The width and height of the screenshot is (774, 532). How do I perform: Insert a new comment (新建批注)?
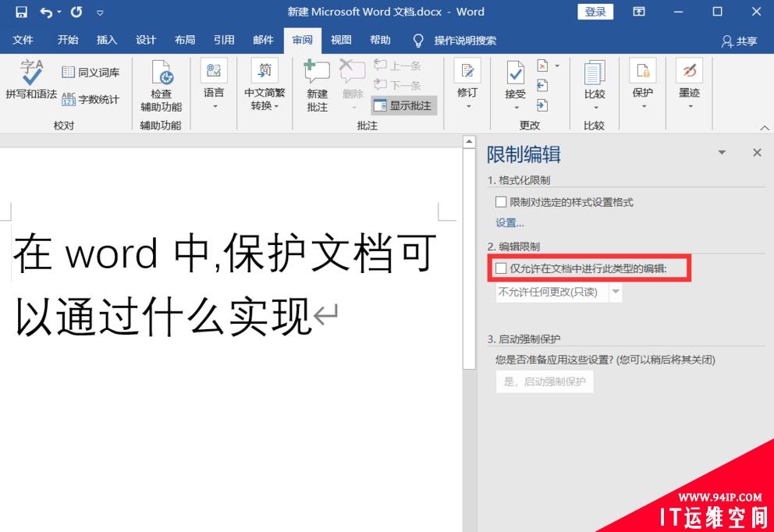click(317, 86)
